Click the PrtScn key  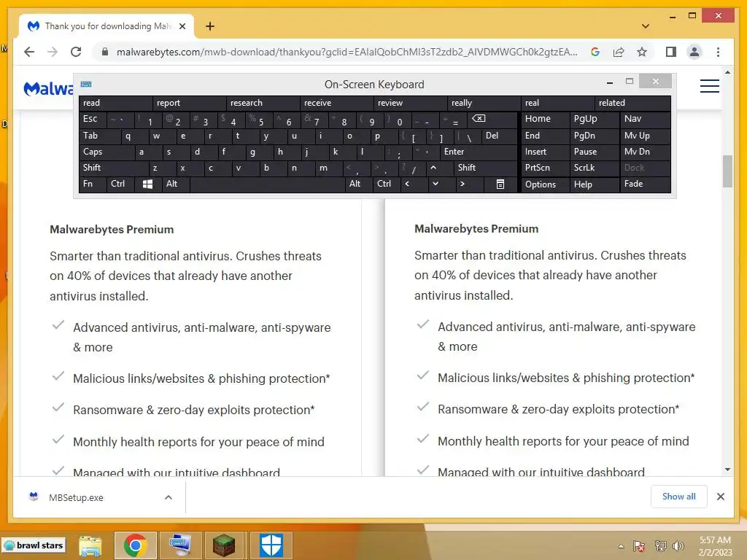pyautogui.click(x=545, y=168)
